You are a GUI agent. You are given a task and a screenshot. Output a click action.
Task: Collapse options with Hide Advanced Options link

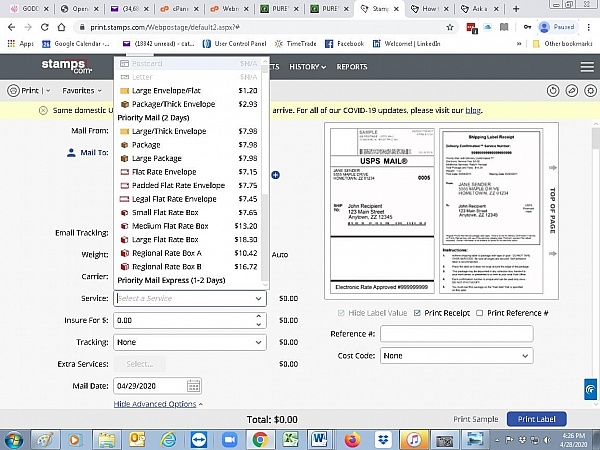157,404
